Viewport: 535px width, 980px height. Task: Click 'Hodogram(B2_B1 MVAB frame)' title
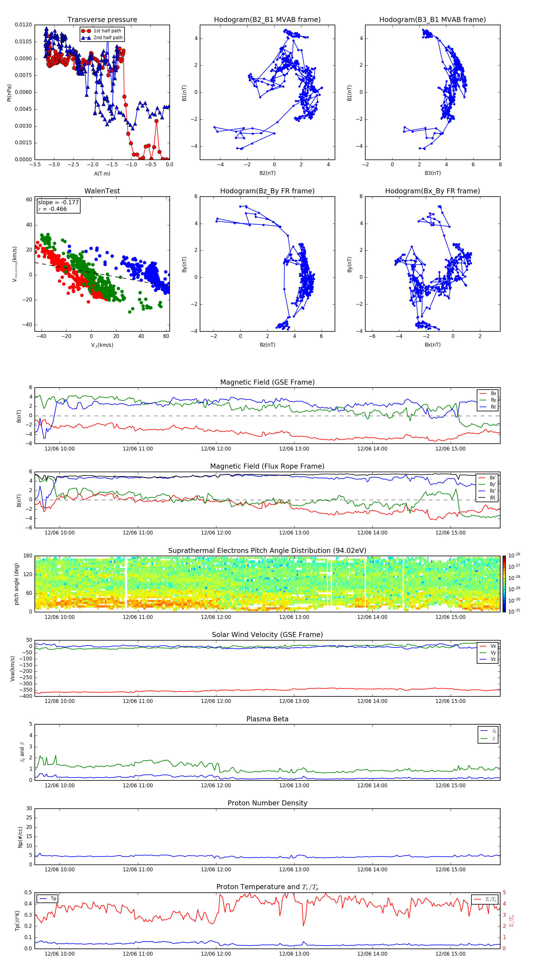point(267,19)
